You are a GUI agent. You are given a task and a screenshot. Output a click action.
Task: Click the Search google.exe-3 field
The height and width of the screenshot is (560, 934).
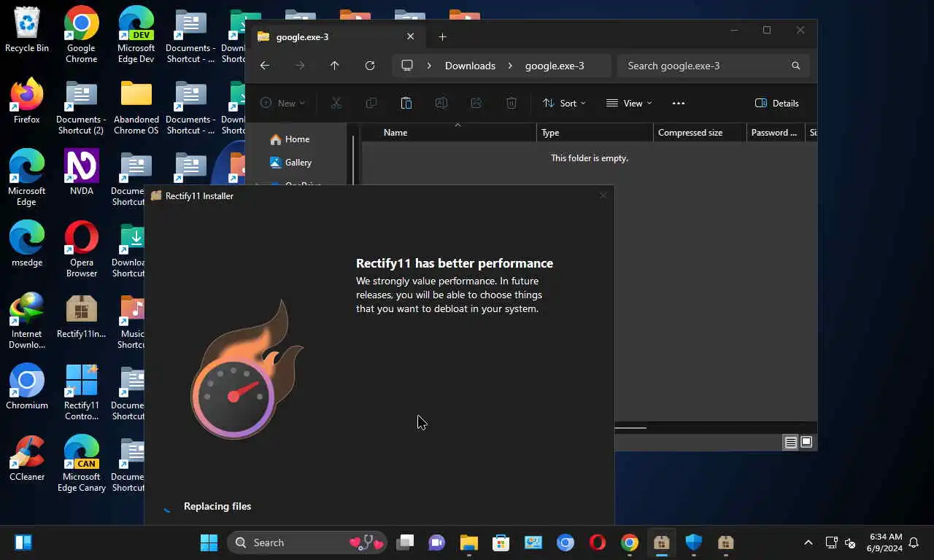point(714,66)
